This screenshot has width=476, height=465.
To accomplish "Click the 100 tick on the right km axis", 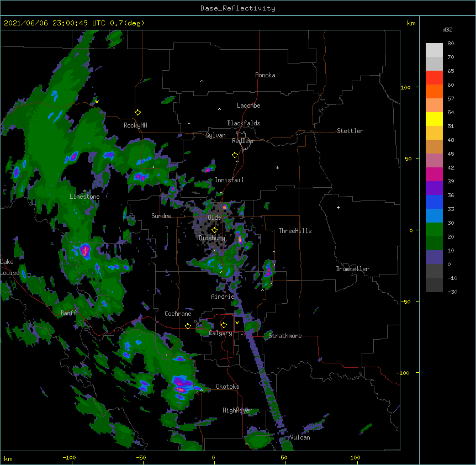I will (405, 87).
